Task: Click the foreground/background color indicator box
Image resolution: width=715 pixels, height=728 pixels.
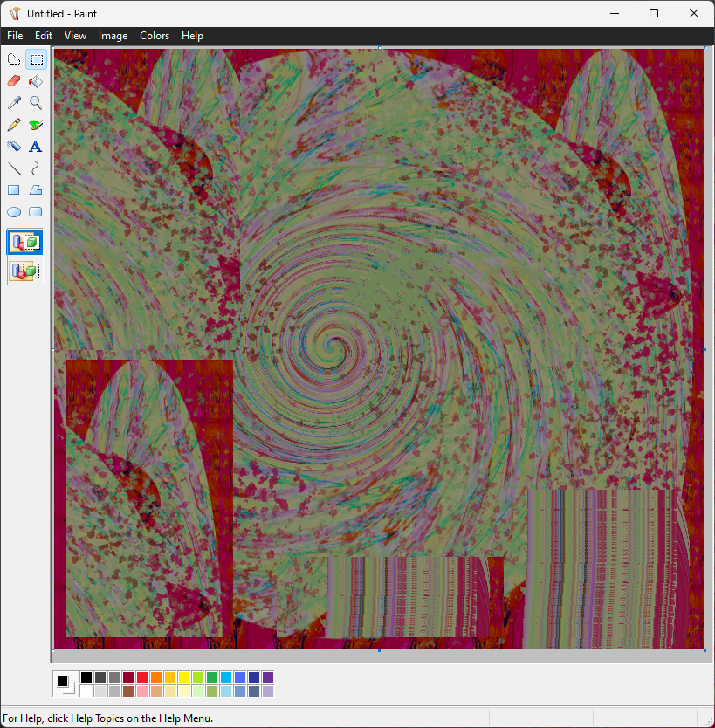Action: pyautogui.click(x=65, y=684)
